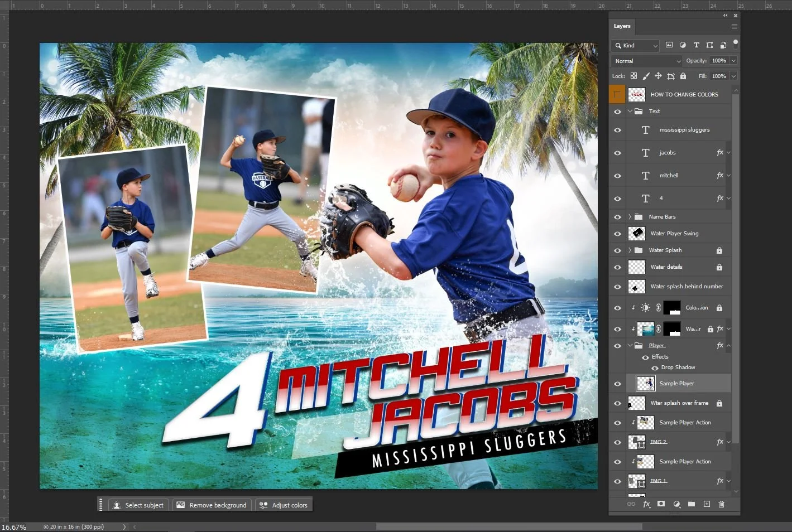792x532 pixels.
Task: Open the Opacity slider dropdown arrow
Action: tap(733, 61)
